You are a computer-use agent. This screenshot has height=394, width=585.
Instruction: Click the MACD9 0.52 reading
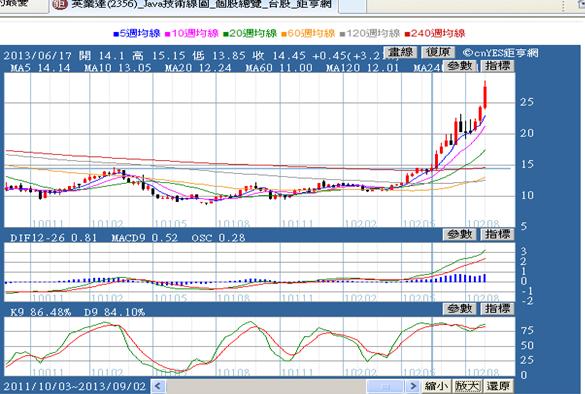[145, 238]
